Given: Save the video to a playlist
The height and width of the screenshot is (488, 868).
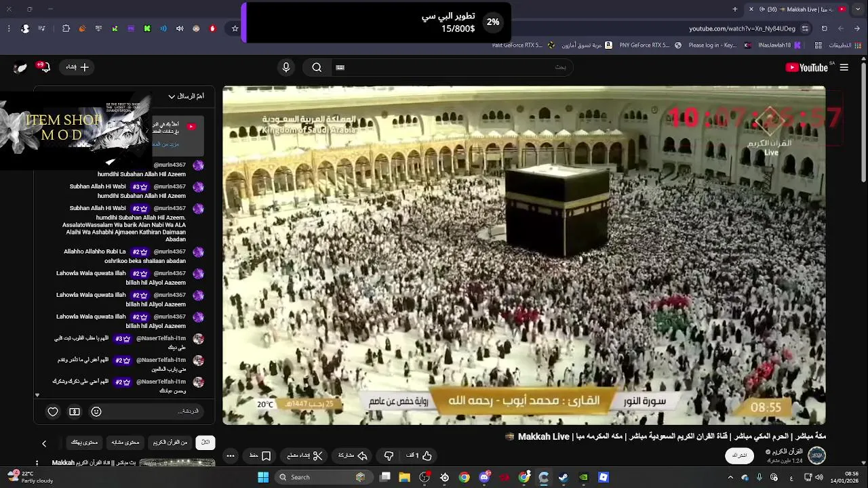Looking at the screenshot, I should pos(260,455).
